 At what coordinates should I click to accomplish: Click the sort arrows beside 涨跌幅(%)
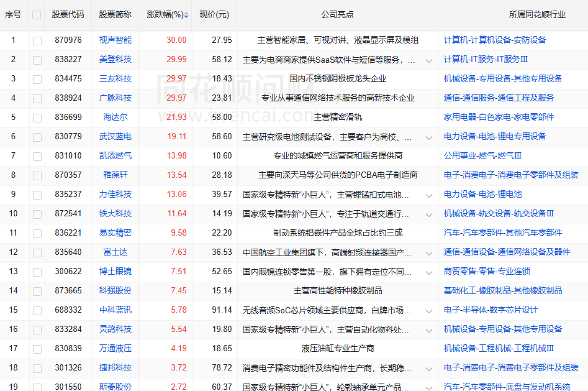[x=186, y=15]
